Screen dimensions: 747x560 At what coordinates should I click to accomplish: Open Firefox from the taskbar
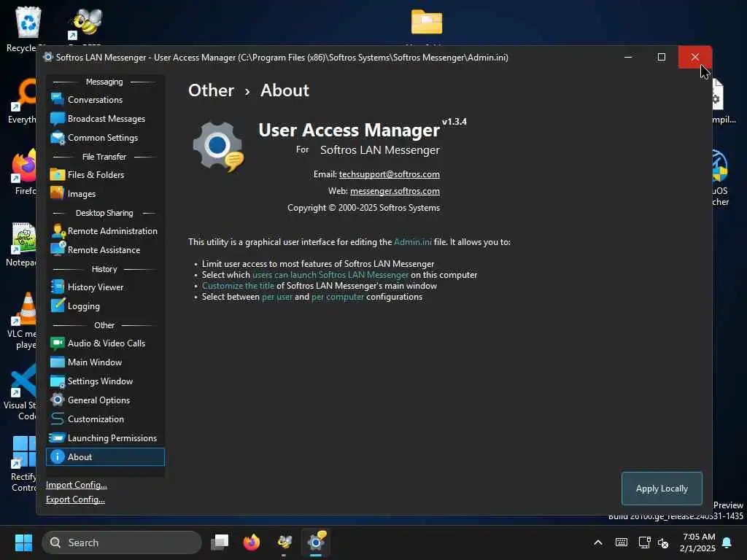[252, 542]
